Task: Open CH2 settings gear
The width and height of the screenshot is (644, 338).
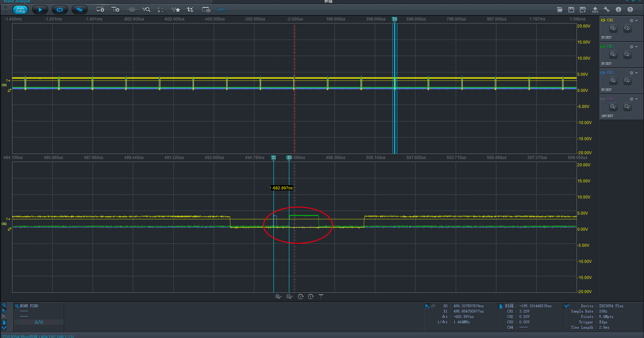Action: tap(632, 47)
